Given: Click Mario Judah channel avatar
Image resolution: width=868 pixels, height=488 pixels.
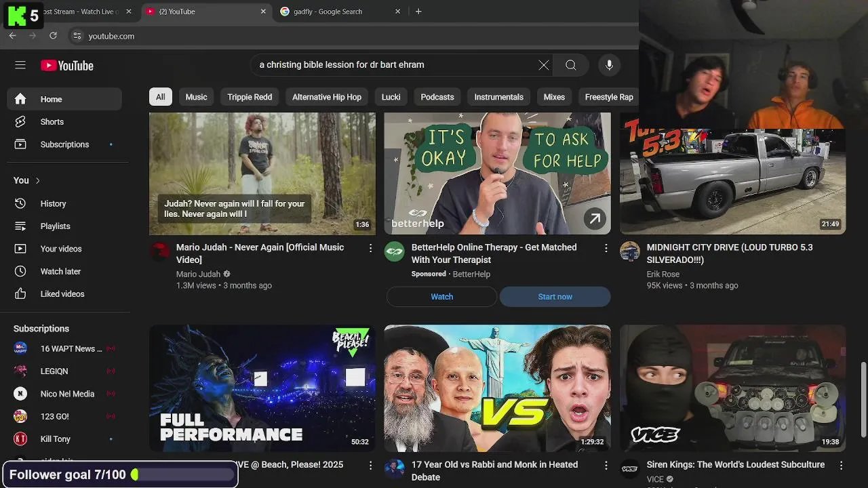Looking at the screenshot, I should 159,251.
